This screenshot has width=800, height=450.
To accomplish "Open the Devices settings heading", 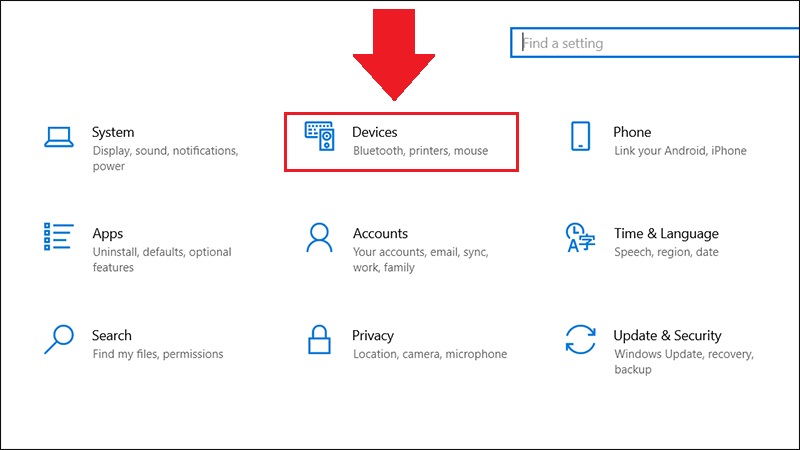I will [374, 132].
